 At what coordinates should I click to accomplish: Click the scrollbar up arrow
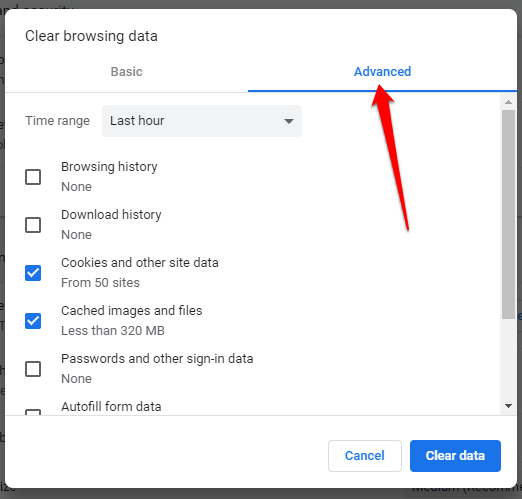coord(508,102)
